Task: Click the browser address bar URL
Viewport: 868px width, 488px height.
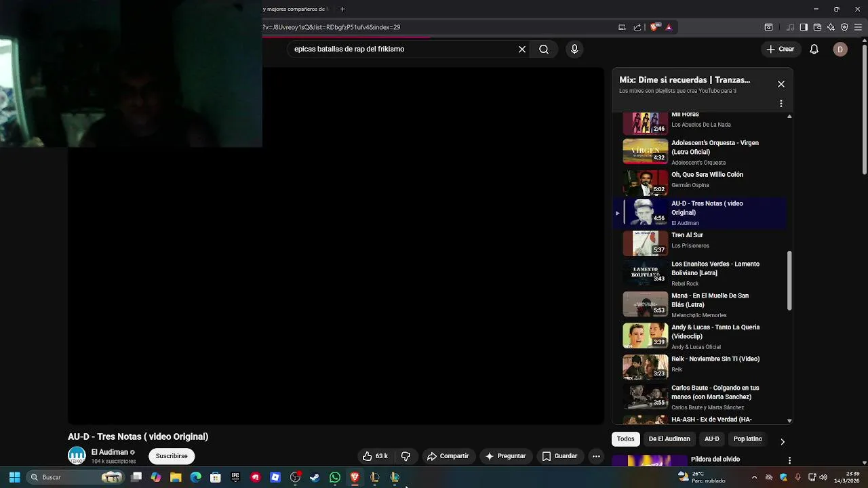Action: tap(332, 27)
